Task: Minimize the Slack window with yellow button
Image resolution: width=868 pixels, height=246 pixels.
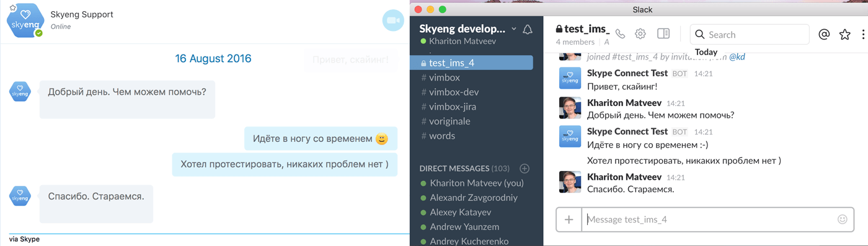Action: [x=430, y=9]
